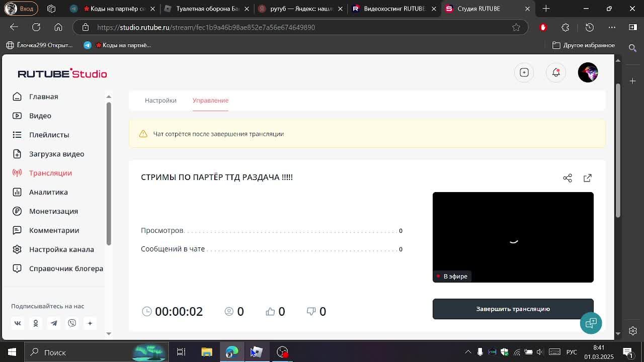Open volume control in system tray
Viewport: 644px width, 362px height.
pyautogui.click(x=540, y=352)
